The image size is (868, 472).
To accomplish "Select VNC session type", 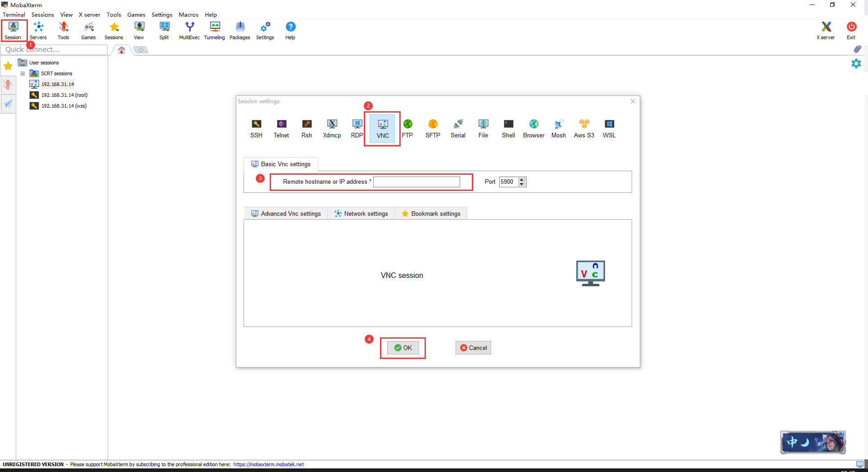I will pos(383,128).
